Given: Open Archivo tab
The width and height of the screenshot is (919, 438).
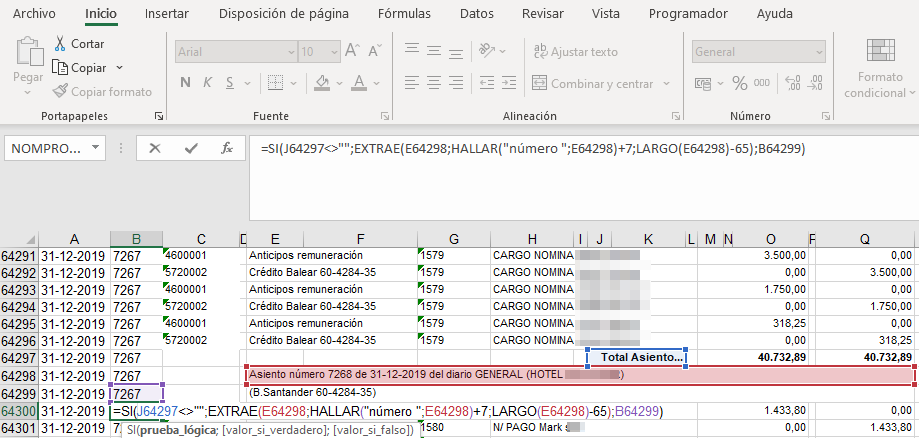Looking at the screenshot, I should click(x=35, y=13).
